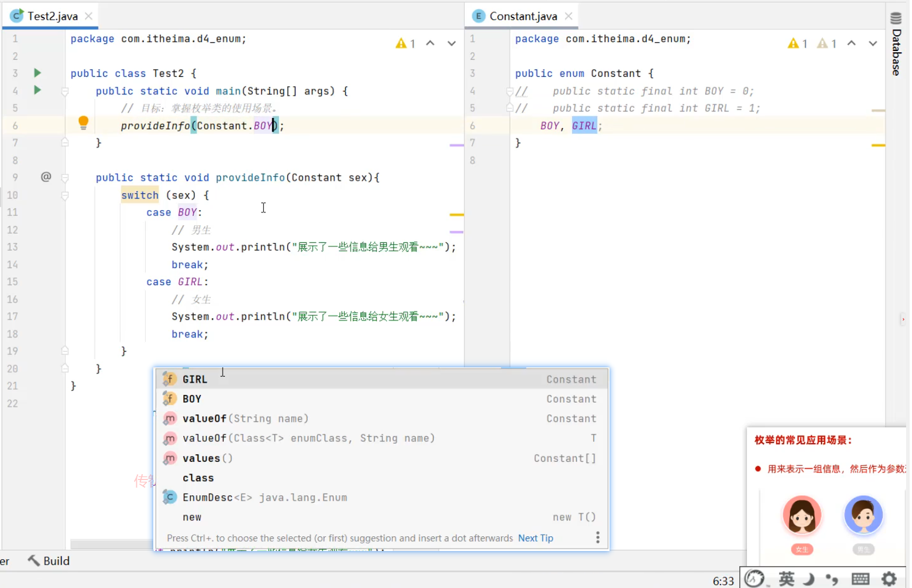Toggle the IME English mode indicator
Viewport: 912px width, 588px height.
coord(786,579)
